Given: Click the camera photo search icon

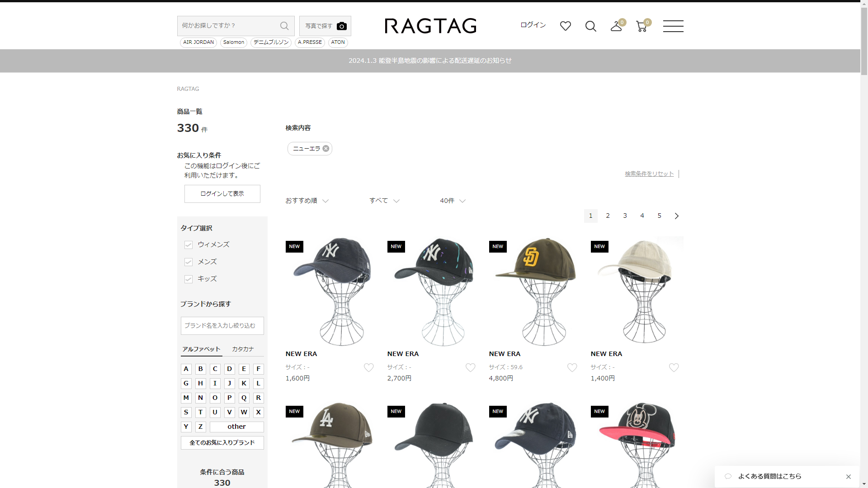Looking at the screenshot, I should tap(341, 26).
